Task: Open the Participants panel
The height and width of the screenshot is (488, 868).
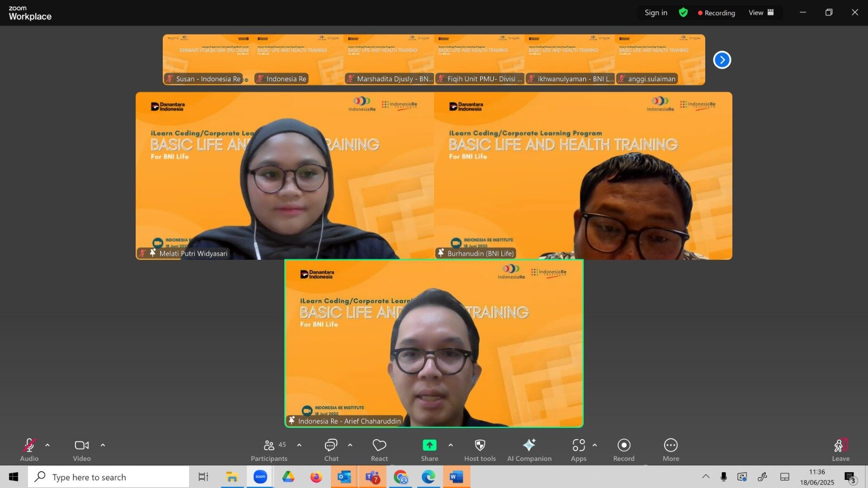Action: point(270,450)
